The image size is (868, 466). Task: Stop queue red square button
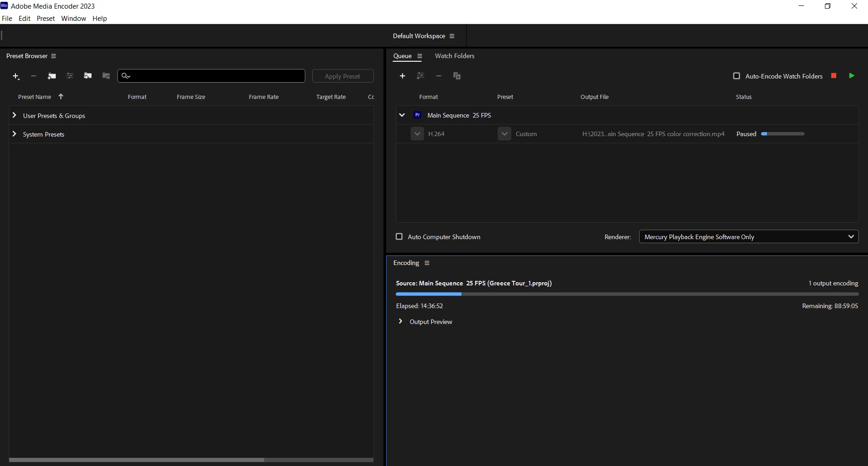coord(834,76)
